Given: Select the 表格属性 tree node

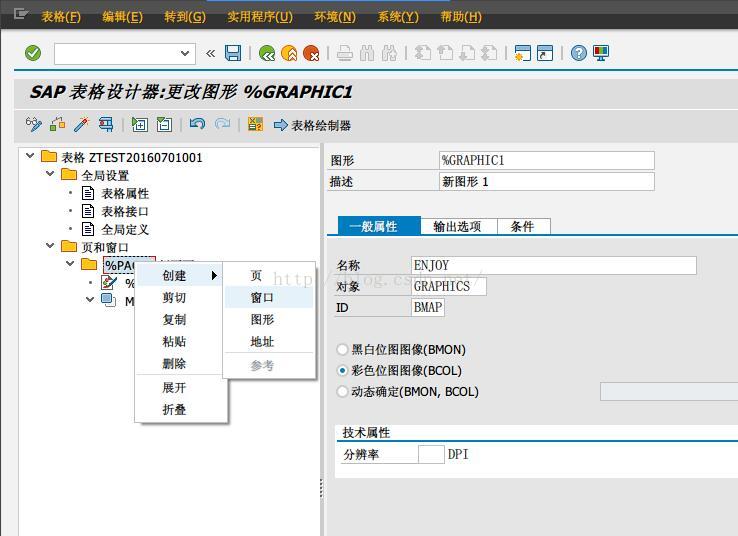Looking at the screenshot, I should (x=125, y=193).
